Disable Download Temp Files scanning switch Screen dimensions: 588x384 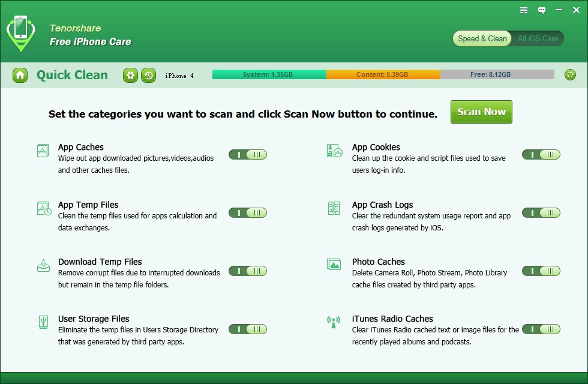247,271
